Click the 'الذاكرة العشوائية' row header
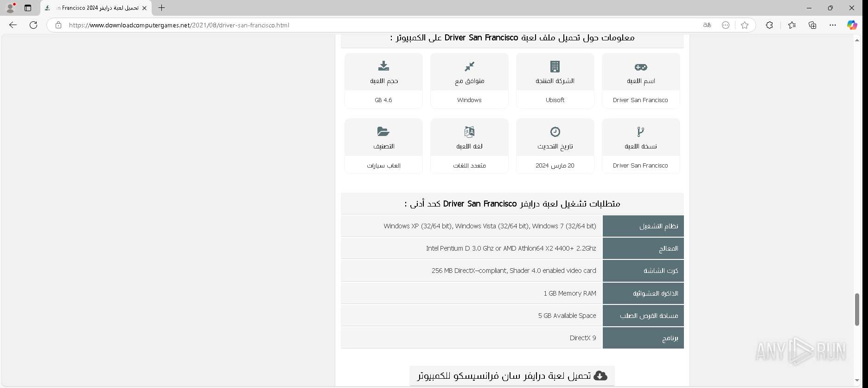The width and height of the screenshot is (868, 388). [643, 293]
